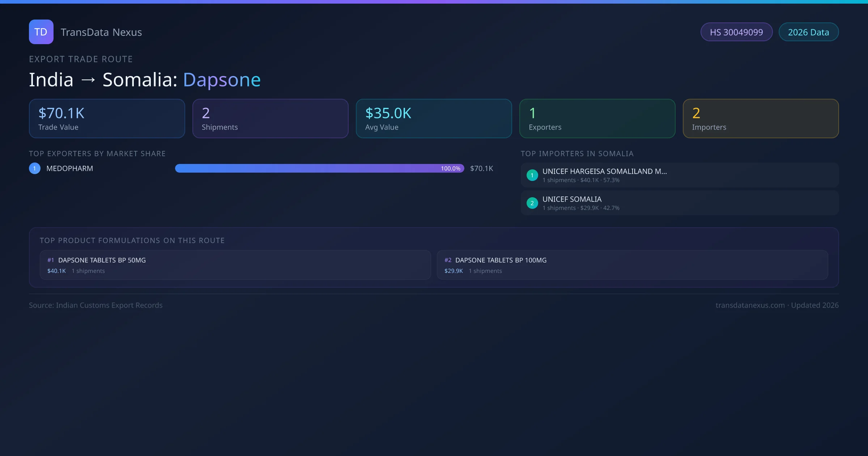Click the #2 marker on DAPSONE TABLETS BP 100MG

[x=448, y=260]
